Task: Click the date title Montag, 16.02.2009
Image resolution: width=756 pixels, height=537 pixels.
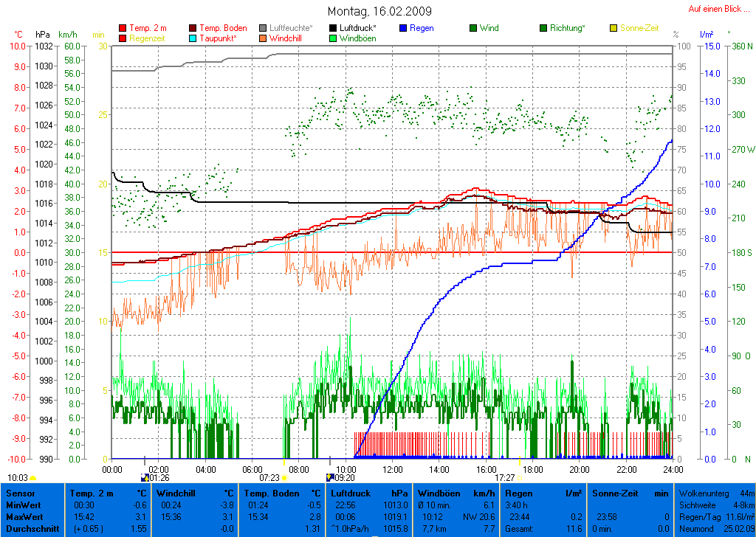Action: pos(379,12)
